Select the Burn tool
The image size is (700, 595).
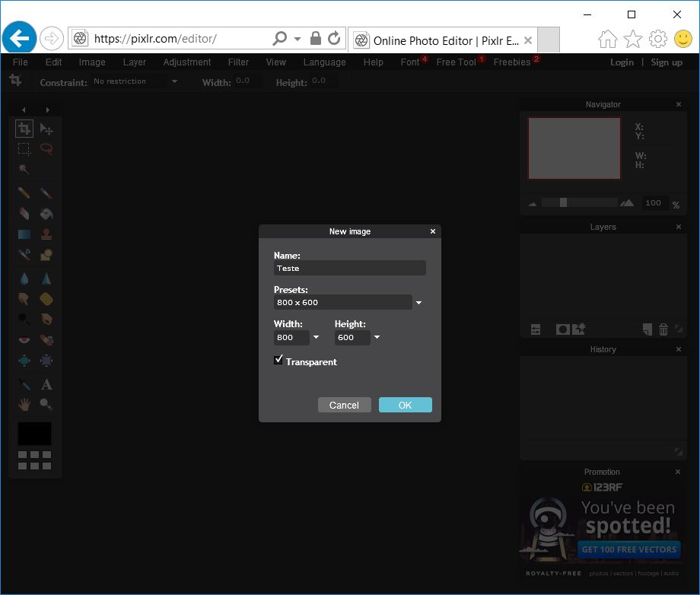(x=46, y=319)
